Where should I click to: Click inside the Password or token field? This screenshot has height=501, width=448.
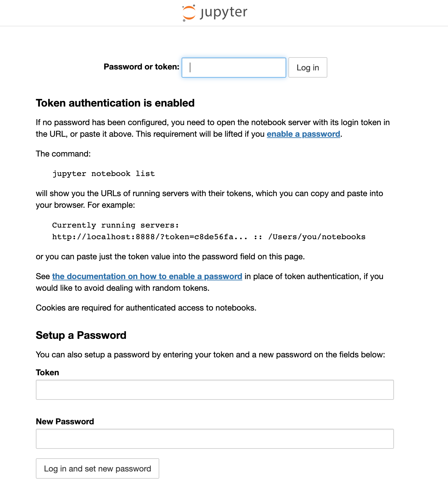[233, 67]
